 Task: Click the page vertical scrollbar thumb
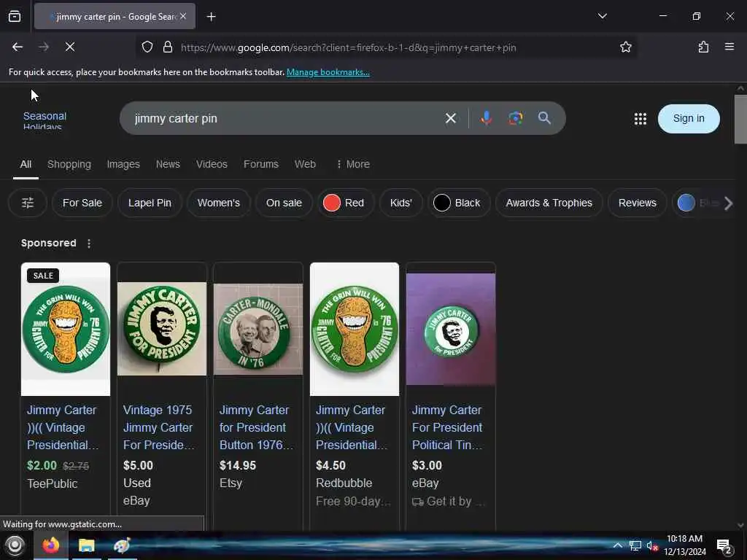(740, 119)
